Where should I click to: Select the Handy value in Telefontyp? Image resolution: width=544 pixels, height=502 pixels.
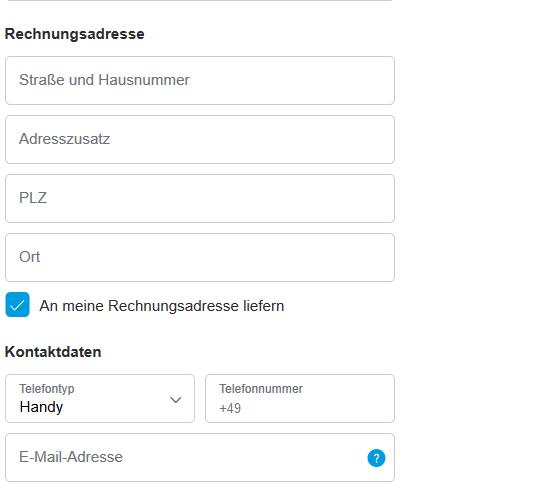tap(41, 407)
